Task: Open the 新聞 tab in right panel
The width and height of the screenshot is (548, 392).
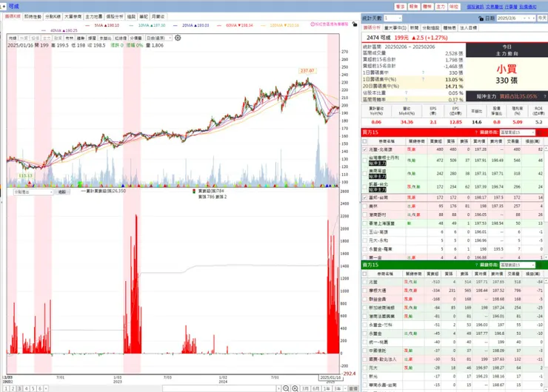Action: (x=414, y=28)
